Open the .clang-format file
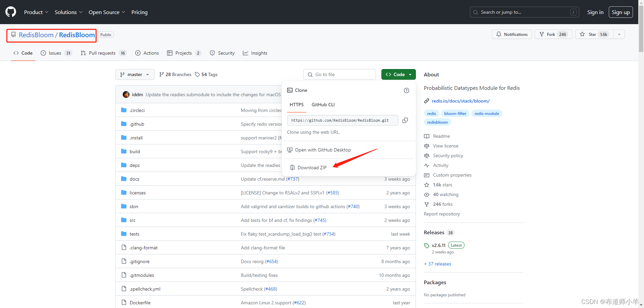Viewport: 644px width, 308px height. 144,248
